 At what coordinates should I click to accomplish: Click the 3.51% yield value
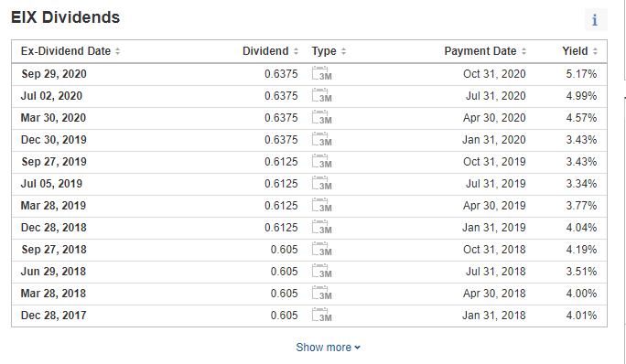tap(581, 272)
